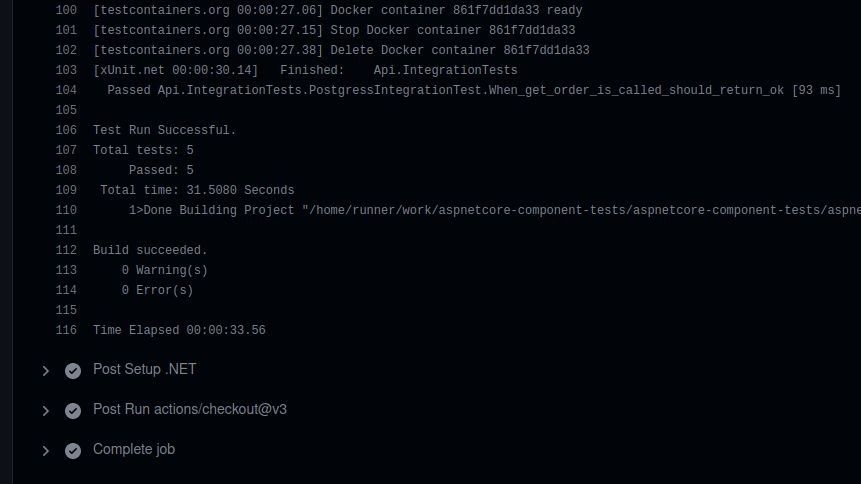The image size is (861, 484).
Task: Click the Complete job success checkmark icon
Action: [73, 451]
